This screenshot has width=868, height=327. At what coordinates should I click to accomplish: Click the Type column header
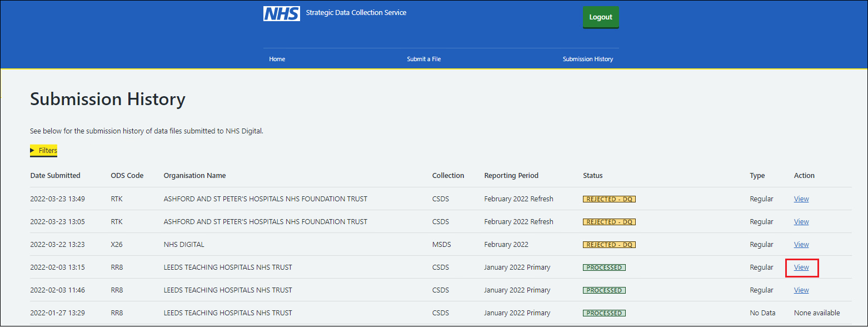(x=757, y=176)
